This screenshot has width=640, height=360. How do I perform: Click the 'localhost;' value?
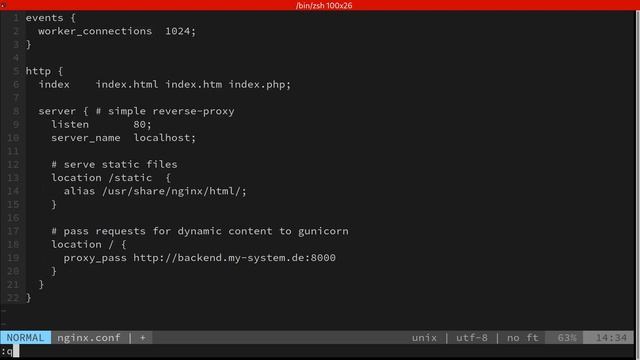(165, 138)
